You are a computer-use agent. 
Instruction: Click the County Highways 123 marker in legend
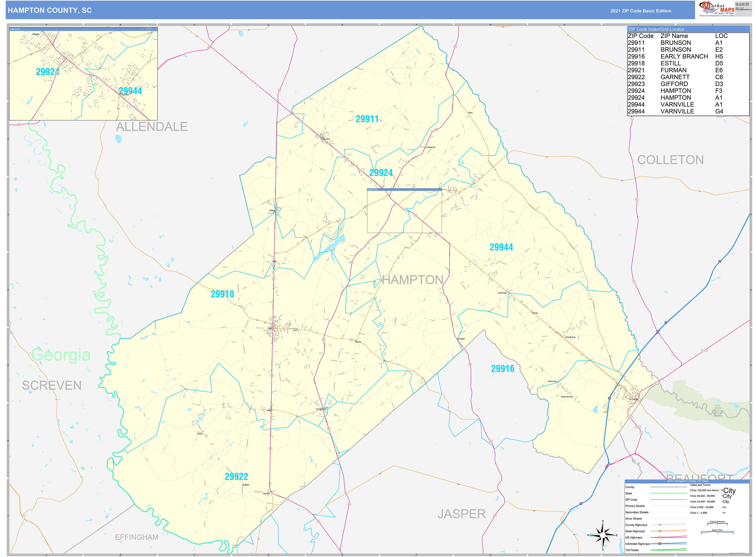(660, 525)
